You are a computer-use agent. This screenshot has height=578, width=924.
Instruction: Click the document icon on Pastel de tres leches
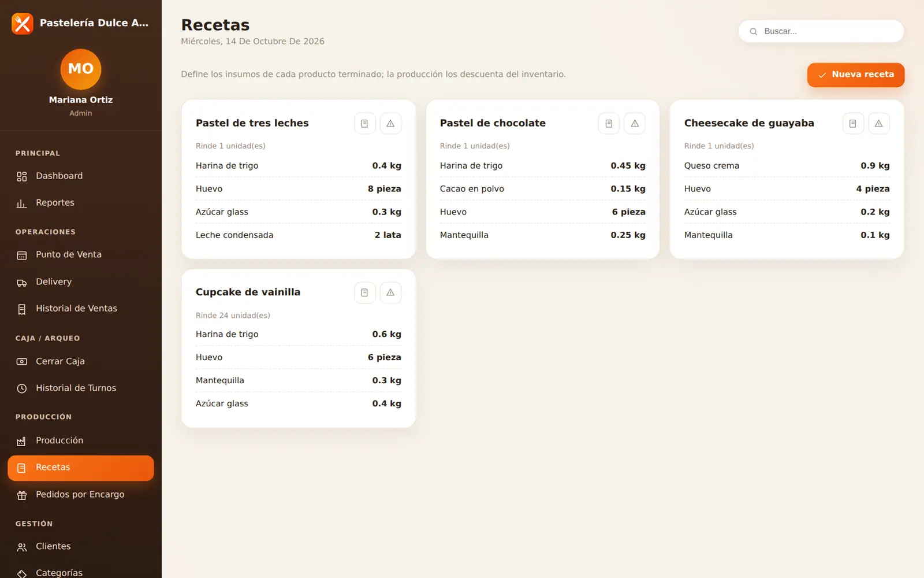pyautogui.click(x=364, y=124)
